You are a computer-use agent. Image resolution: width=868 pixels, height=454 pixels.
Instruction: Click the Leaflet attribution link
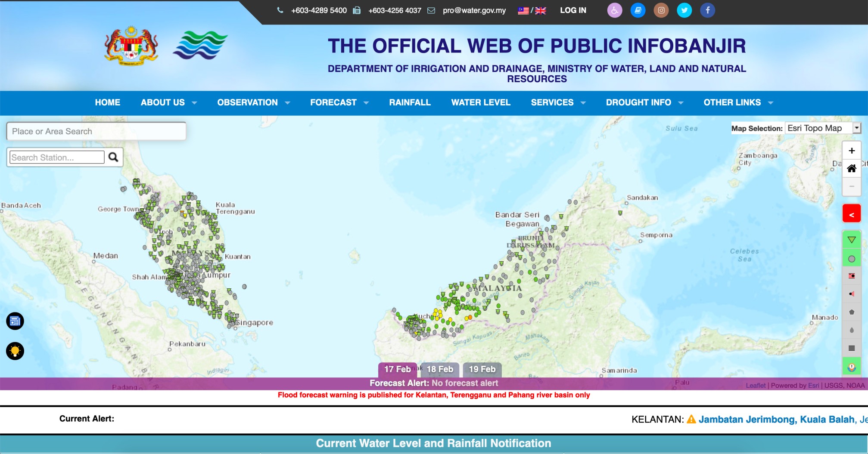pyautogui.click(x=756, y=386)
